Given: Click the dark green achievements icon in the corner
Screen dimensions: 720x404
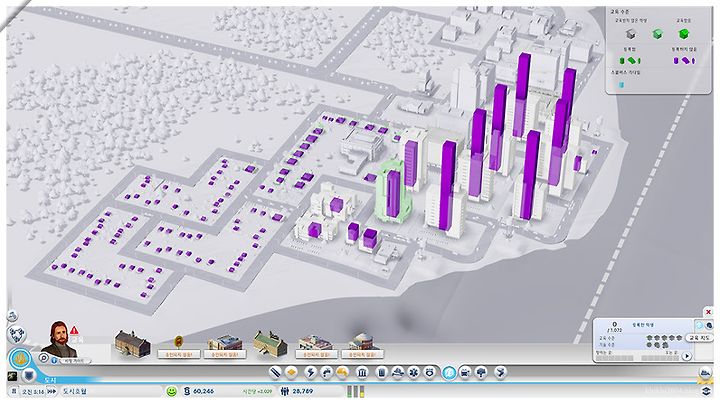Looking at the screenshot, I should [x=12, y=376].
